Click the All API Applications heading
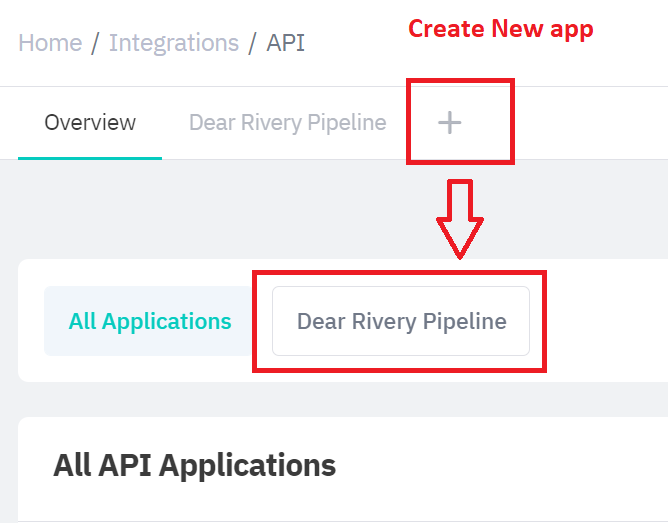Image resolution: width=670 pixels, height=532 pixels. point(194,465)
